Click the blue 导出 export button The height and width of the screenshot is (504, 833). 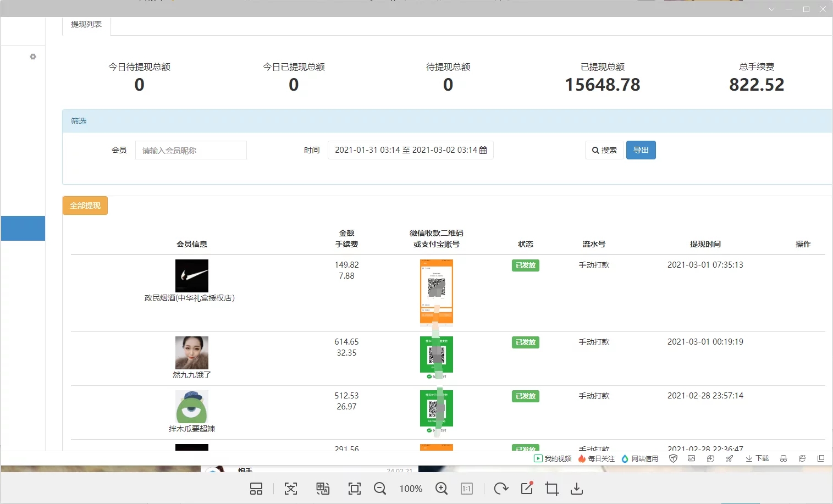641,150
